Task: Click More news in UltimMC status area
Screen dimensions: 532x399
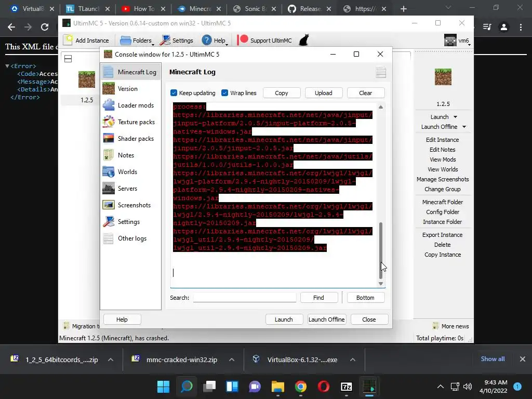Action: pos(451,326)
